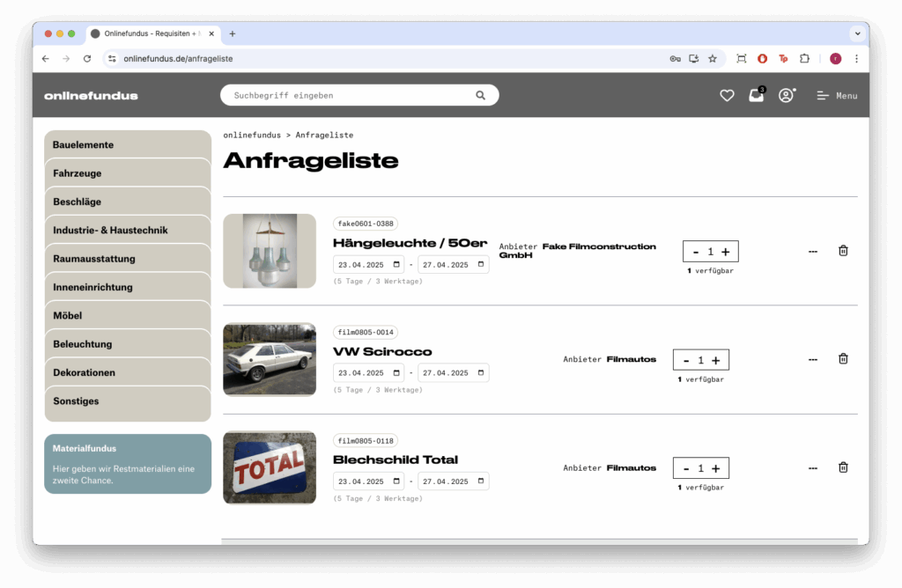The width and height of the screenshot is (902, 588).
Task: Delete Hängeleuchte / 50er with trash icon
Action: tap(843, 251)
